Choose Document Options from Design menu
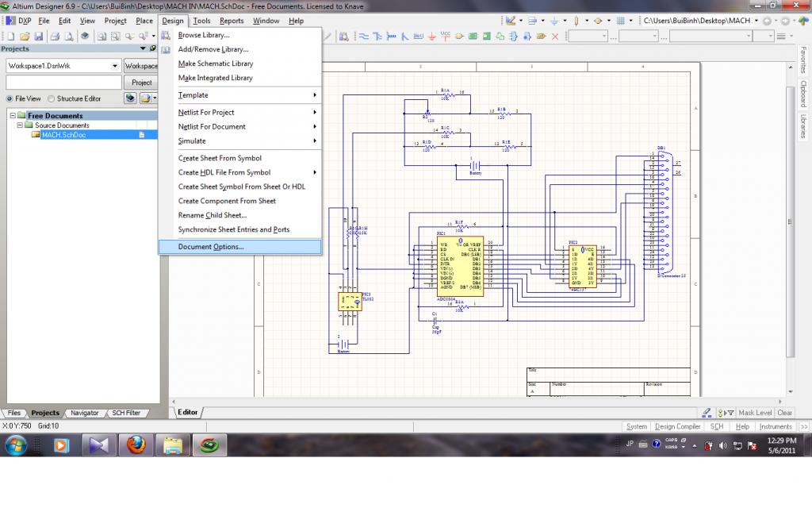Viewport: 812px width, 508px height. click(x=211, y=247)
